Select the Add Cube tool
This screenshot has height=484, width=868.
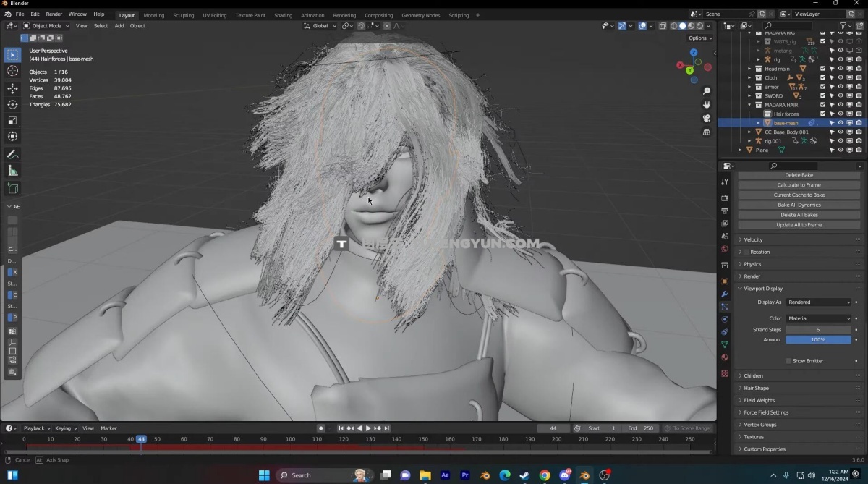click(x=12, y=188)
